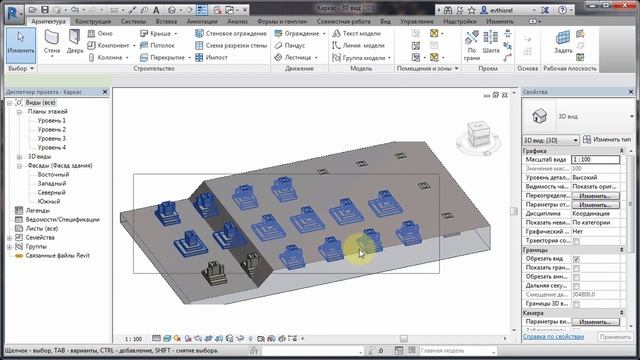
Task: Select Линия модели tool
Action: (x=358, y=45)
